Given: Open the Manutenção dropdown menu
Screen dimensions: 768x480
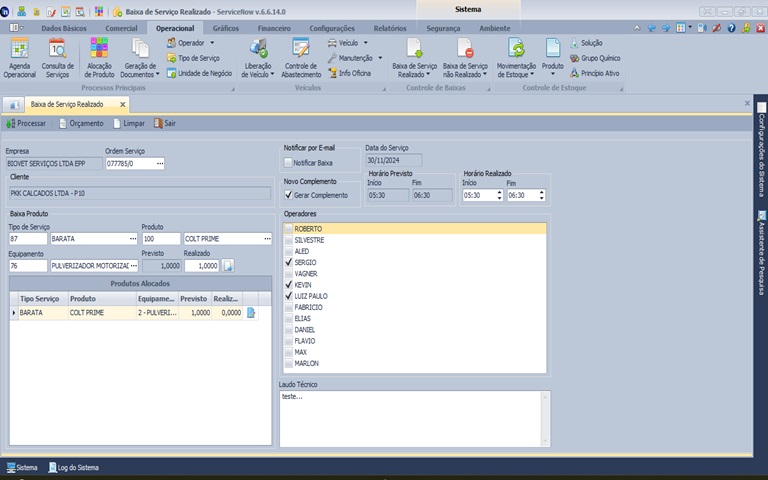Looking at the screenshot, I should pos(355,58).
